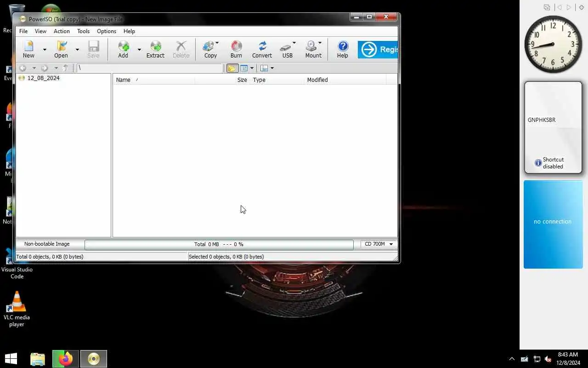
Task: Expand the Add button dropdown arrow
Action: 139,49
